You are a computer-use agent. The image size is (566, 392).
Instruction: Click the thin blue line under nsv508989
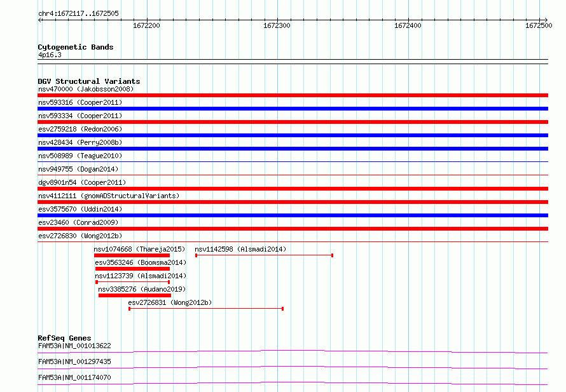[293, 161]
